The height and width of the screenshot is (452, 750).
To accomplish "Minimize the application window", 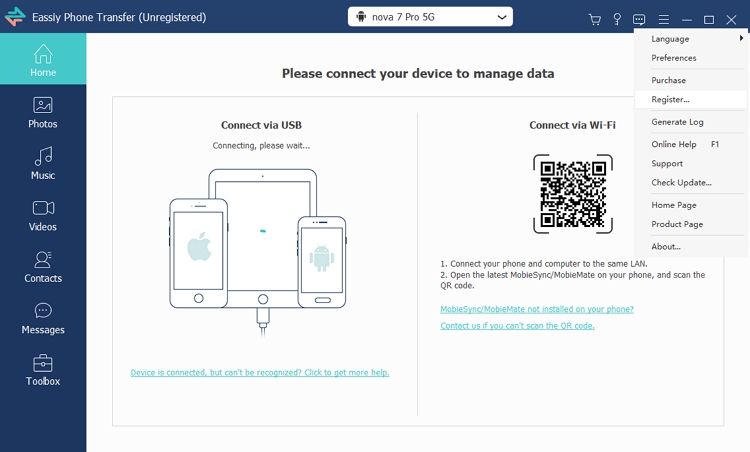I will [x=687, y=20].
